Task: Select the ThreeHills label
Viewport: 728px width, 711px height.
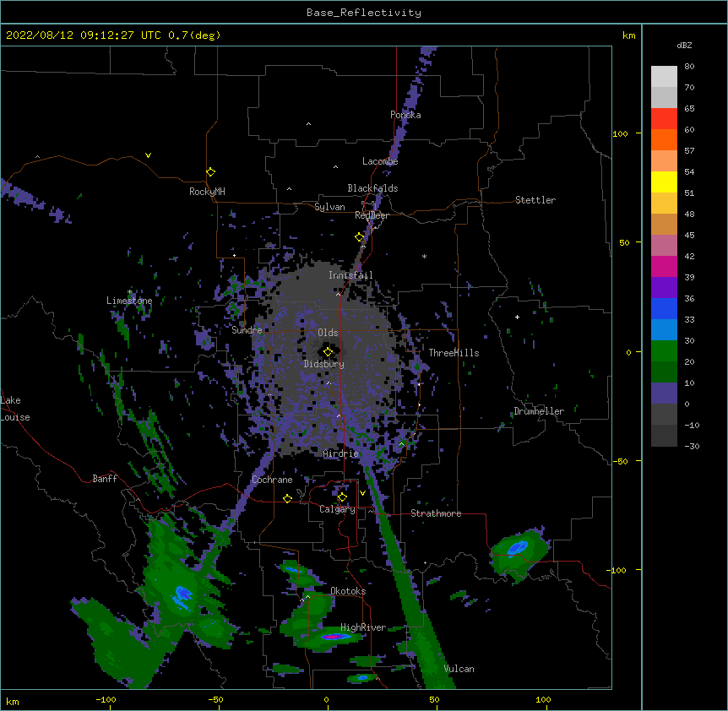Action: click(x=454, y=353)
